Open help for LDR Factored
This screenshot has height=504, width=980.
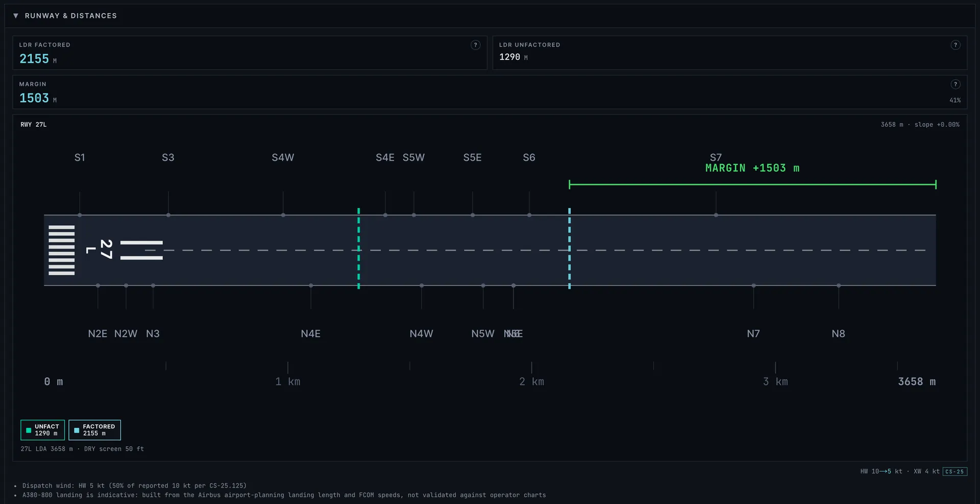(x=475, y=45)
